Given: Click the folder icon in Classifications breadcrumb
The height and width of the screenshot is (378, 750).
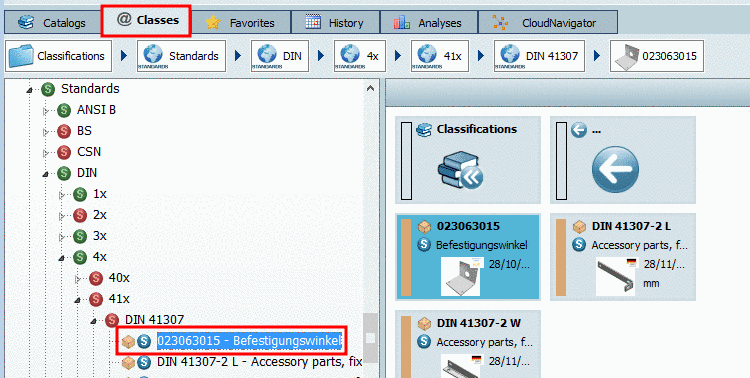Looking at the screenshot, I should tap(21, 56).
